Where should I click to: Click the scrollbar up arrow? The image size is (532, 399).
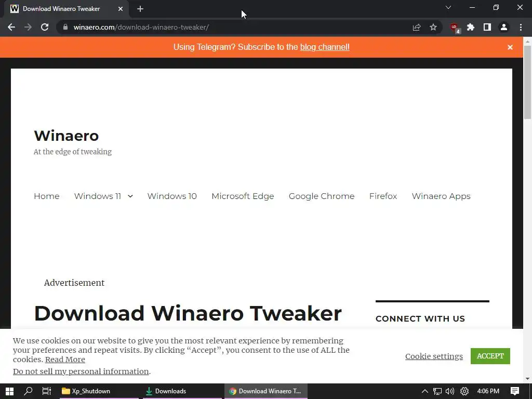(x=528, y=41)
